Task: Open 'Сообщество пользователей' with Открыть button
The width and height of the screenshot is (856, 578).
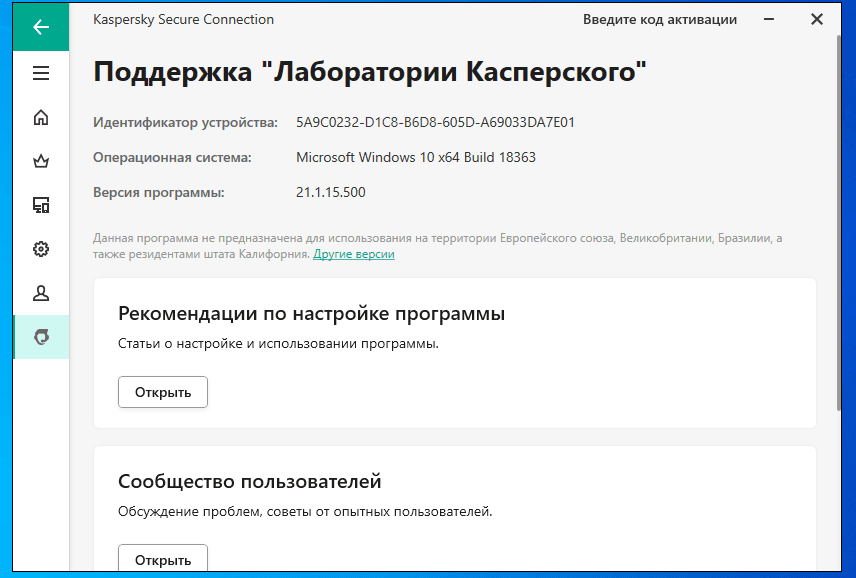Action: click(x=163, y=558)
